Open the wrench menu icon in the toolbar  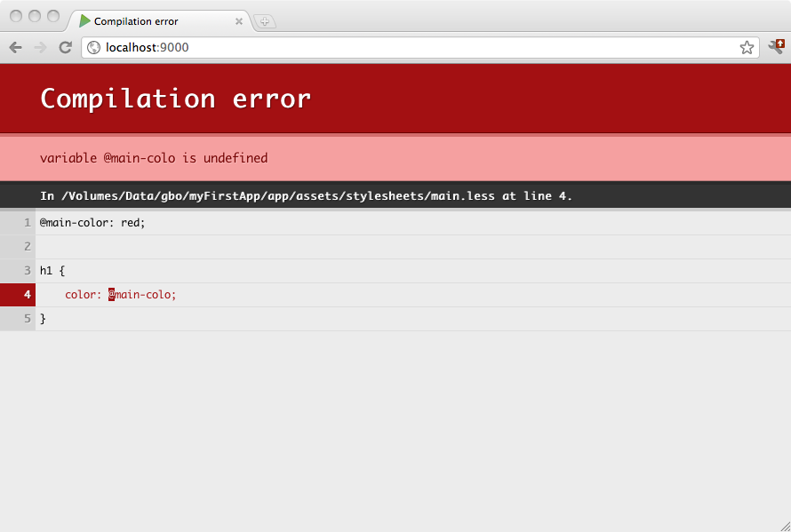[776, 47]
